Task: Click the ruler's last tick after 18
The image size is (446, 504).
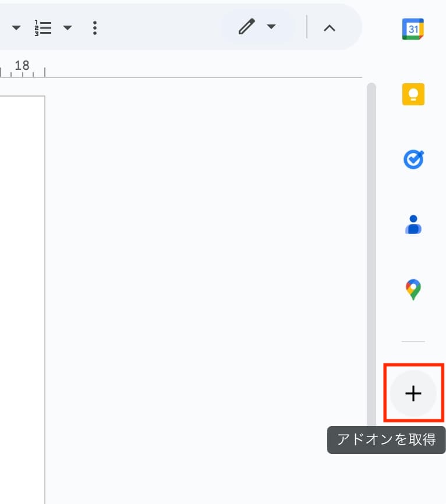Action: [45, 72]
